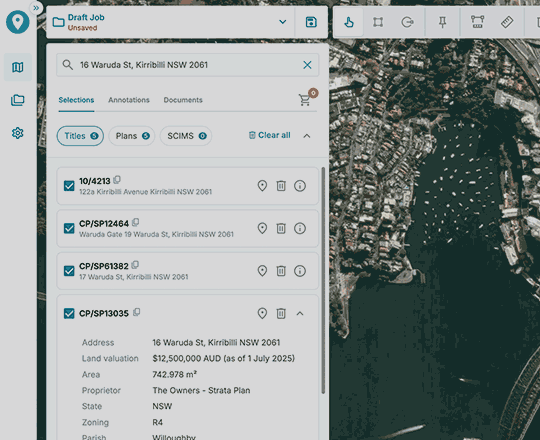Select the Titles filter chip
Viewport: 540px width, 440px height.
(80, 136)
